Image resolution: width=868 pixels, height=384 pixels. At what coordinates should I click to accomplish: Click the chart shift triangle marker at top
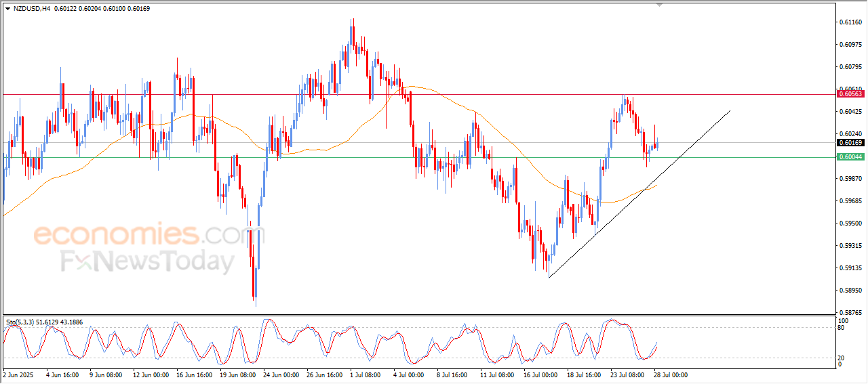659,5
